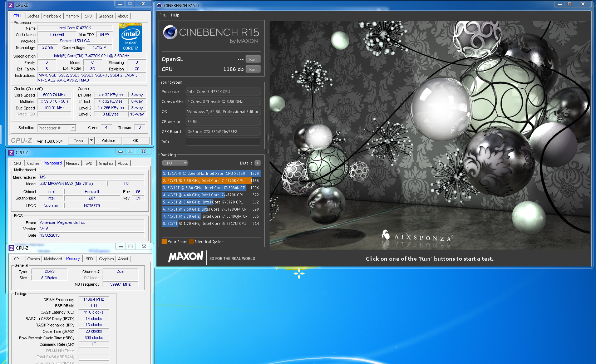The height and width of the screenshot is (364, 596).
Task: Select ranking row Core i5-3317U
Action: click(211, 223)
